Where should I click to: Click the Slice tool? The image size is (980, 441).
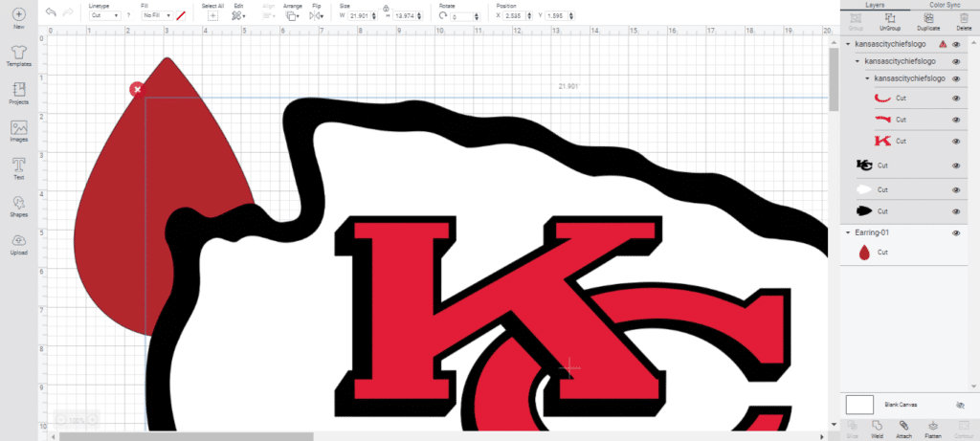(851, 430)
